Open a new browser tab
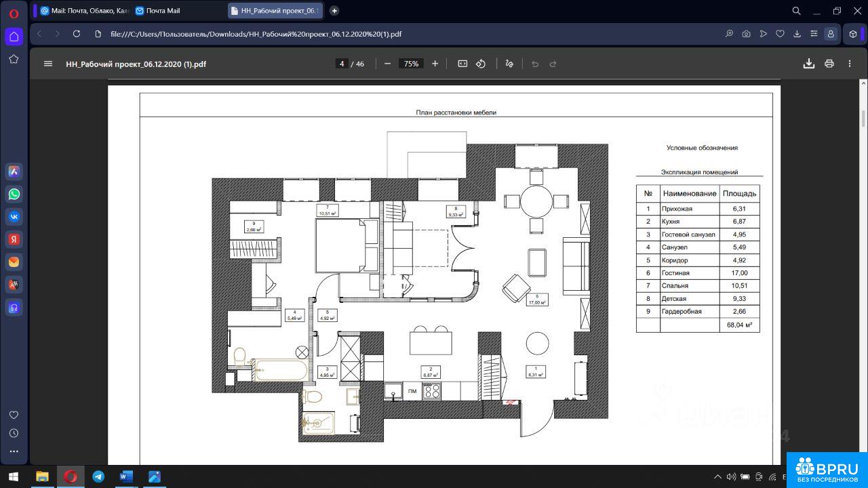 click(334, 11)
